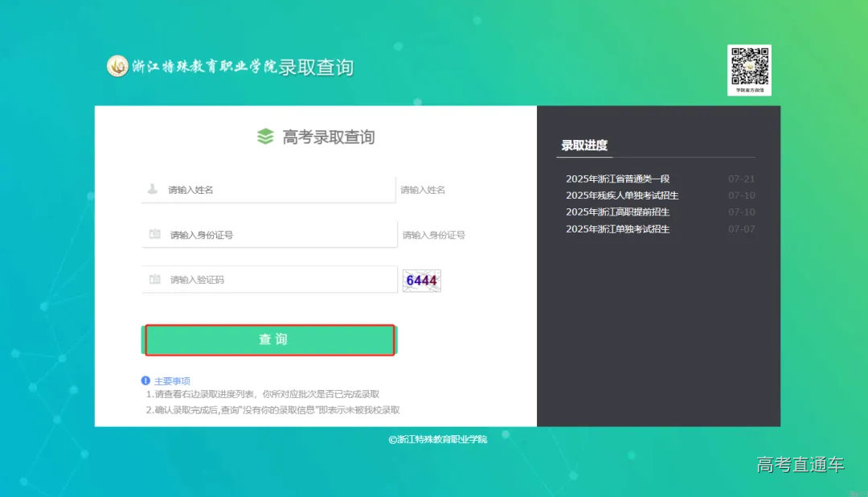This screenshot has height=497, width=868.
Task: Select the 2025年残疾人单独考试招生 progress entry
Action: [622, 195]
